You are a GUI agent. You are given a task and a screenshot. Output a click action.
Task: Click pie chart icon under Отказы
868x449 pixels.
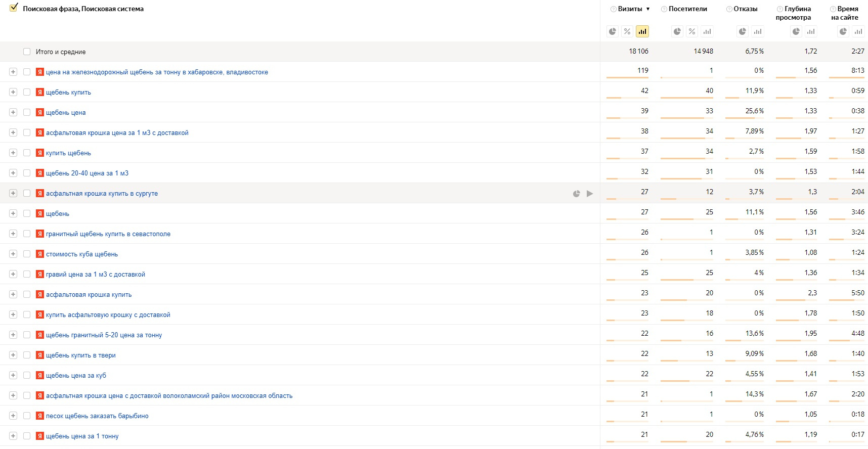pos(743,31)
